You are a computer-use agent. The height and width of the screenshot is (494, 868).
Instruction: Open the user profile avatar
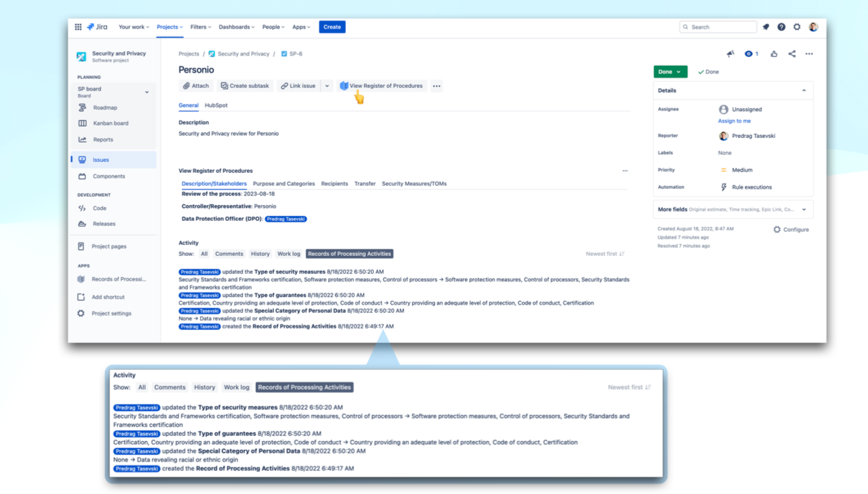point(813,27)
